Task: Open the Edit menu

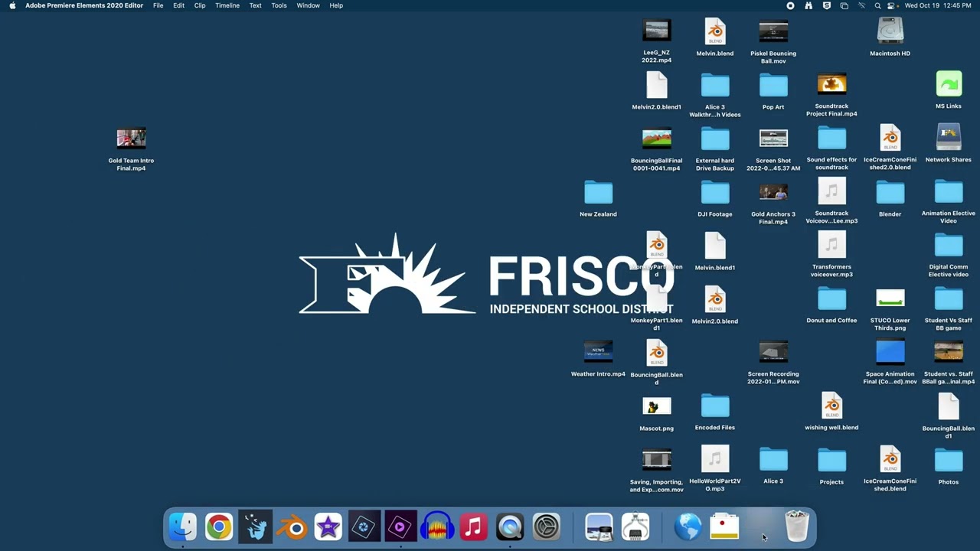Action: [178, 5]
